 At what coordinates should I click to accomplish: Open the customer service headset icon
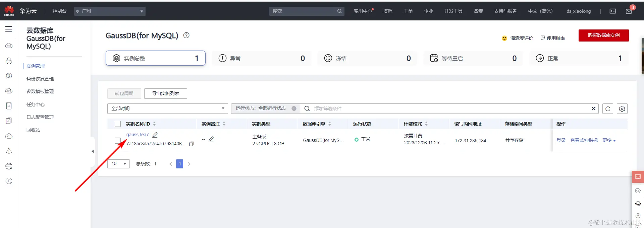pos(638,204)
